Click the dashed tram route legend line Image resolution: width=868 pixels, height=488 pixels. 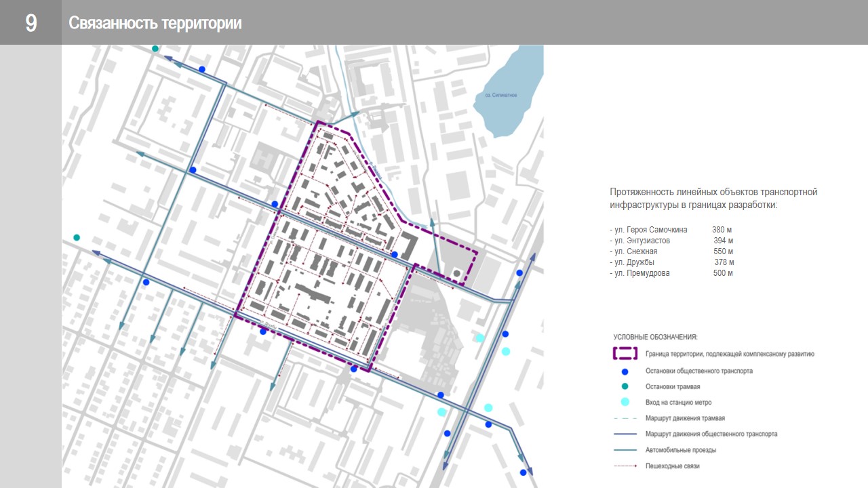coord(625,418)
